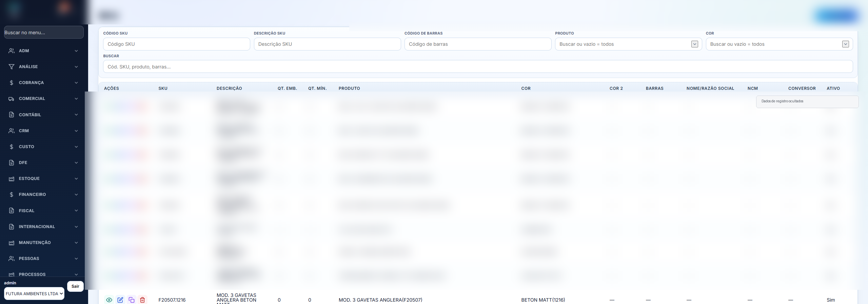Click the purple duplicate copy icon
This screenshot has height=304, width=868.
pyautogui.click(x=132, y=300)
